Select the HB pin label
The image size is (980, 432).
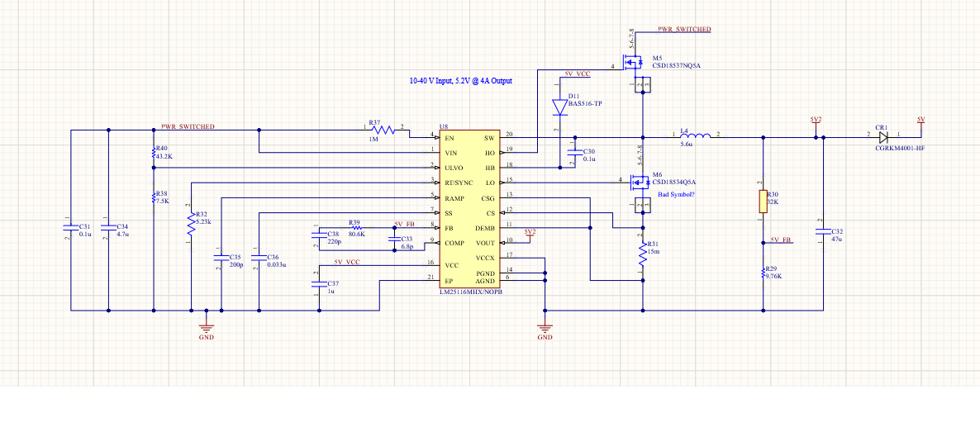click(490, 168)
